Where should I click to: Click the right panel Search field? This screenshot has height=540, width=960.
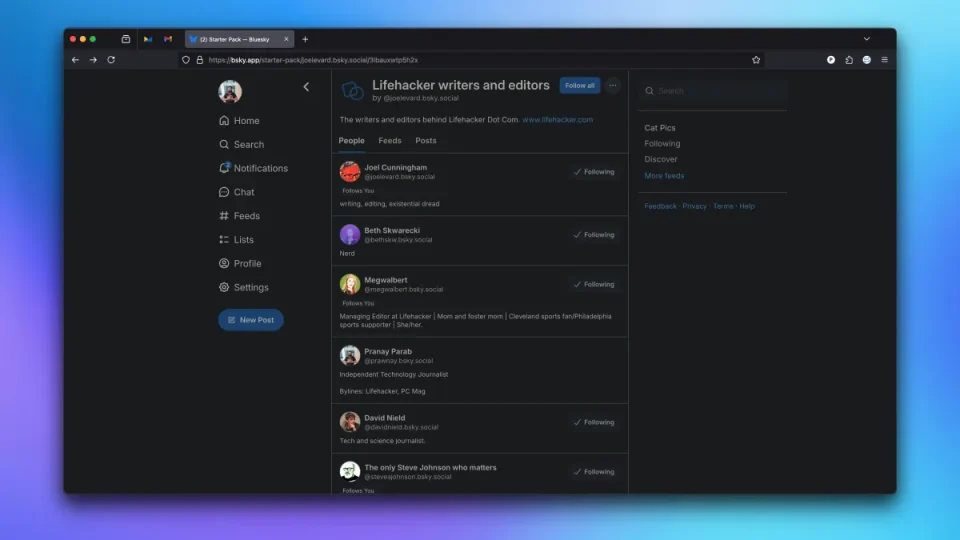point(713,91)
